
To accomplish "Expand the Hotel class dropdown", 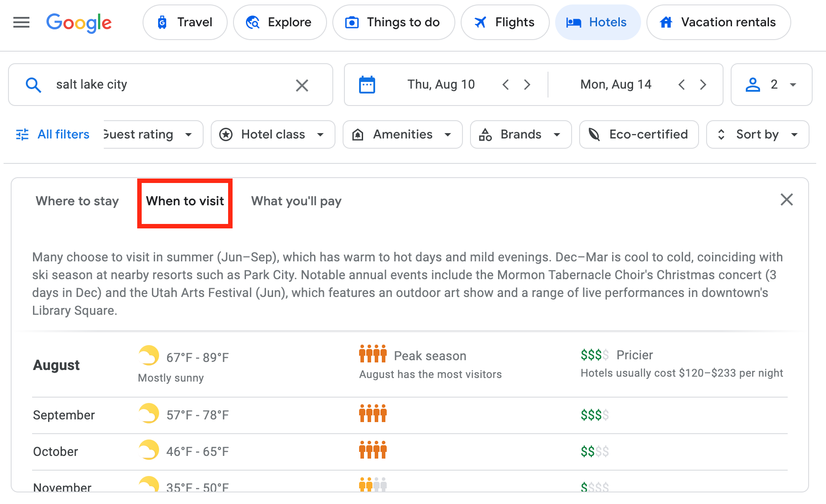I will (273, 134).
